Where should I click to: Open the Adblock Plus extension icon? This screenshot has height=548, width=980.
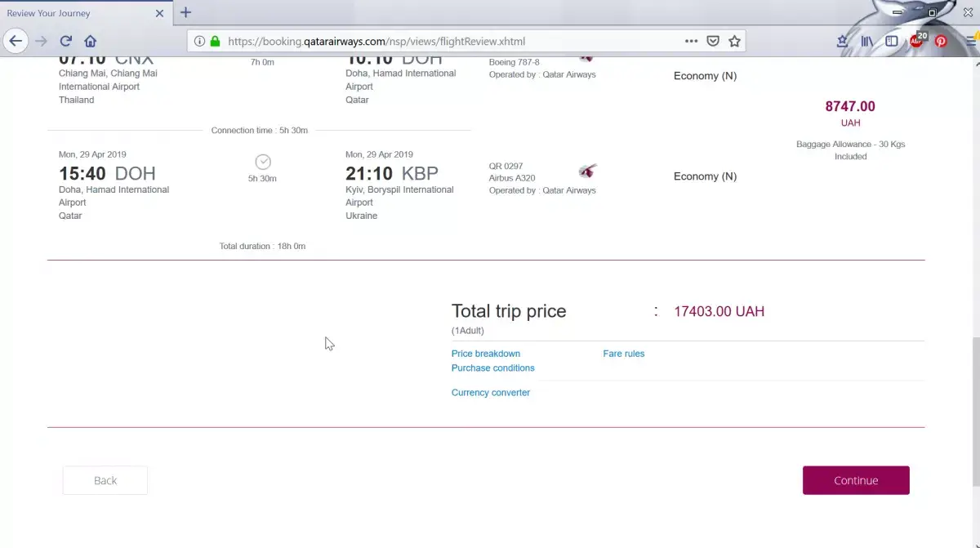click(x=917, y=40)
